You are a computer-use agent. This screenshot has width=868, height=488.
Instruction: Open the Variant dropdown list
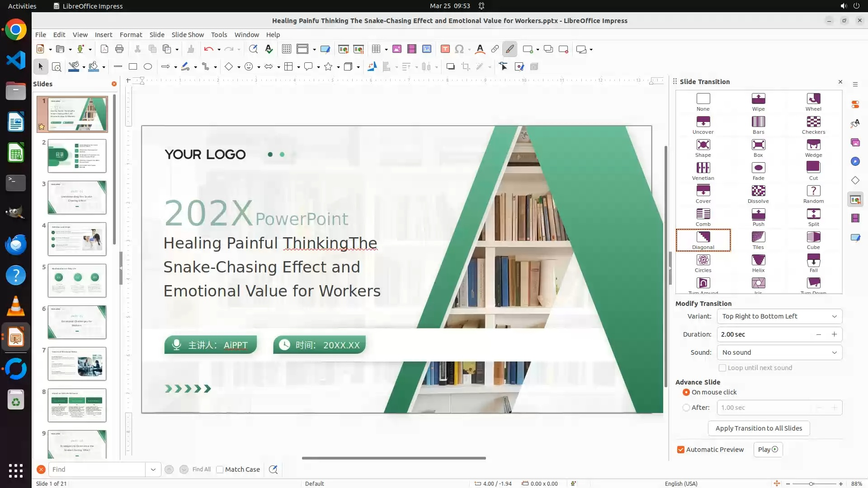point(779,316)
